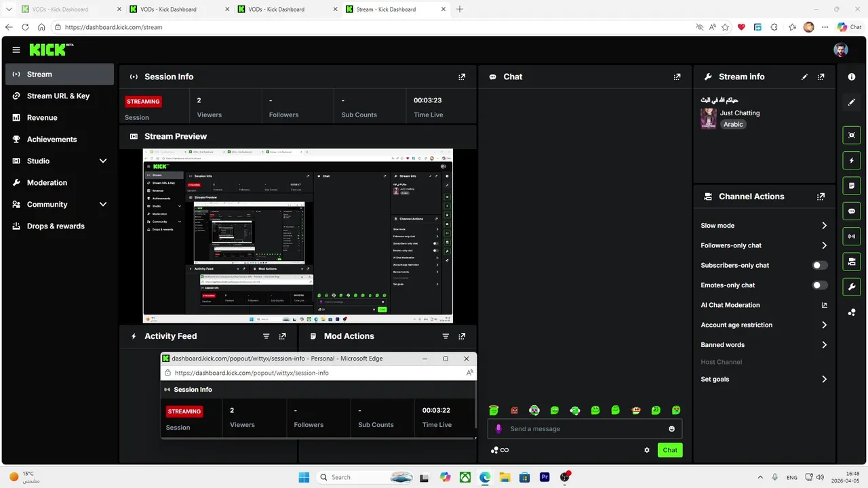Open the user profile avatar menu
Image resolution: width=868 pixels, height=488 pixels.
(841, 50)
